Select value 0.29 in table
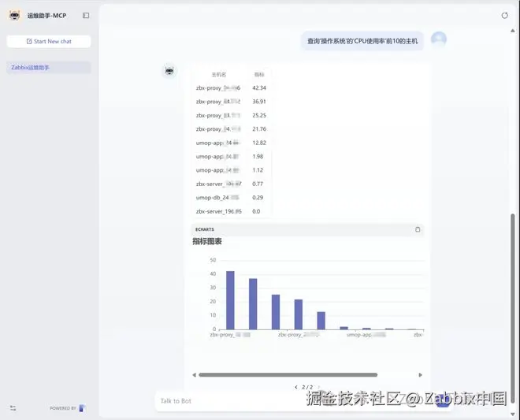This screenshot has width=520, height=420. 258,198
